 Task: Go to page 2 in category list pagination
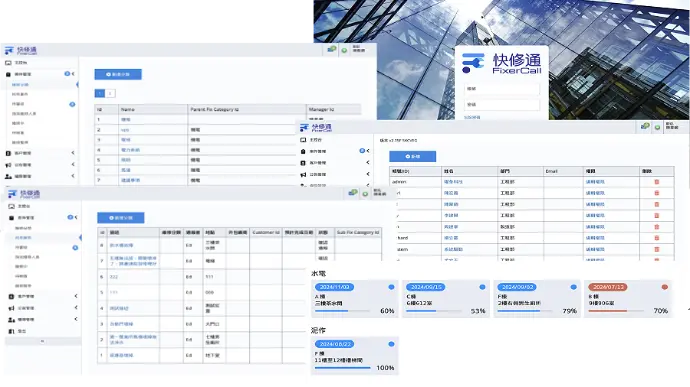(110, 93)
